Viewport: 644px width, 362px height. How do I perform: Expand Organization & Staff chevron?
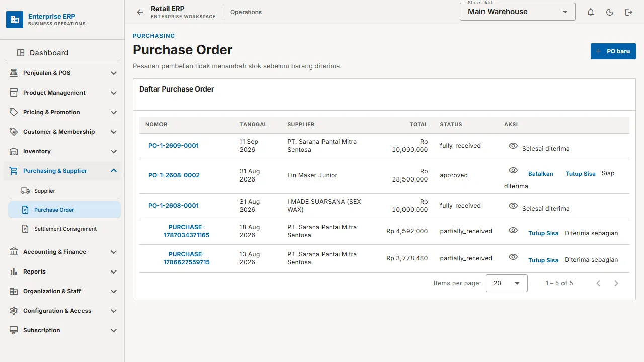coord(114,291)
